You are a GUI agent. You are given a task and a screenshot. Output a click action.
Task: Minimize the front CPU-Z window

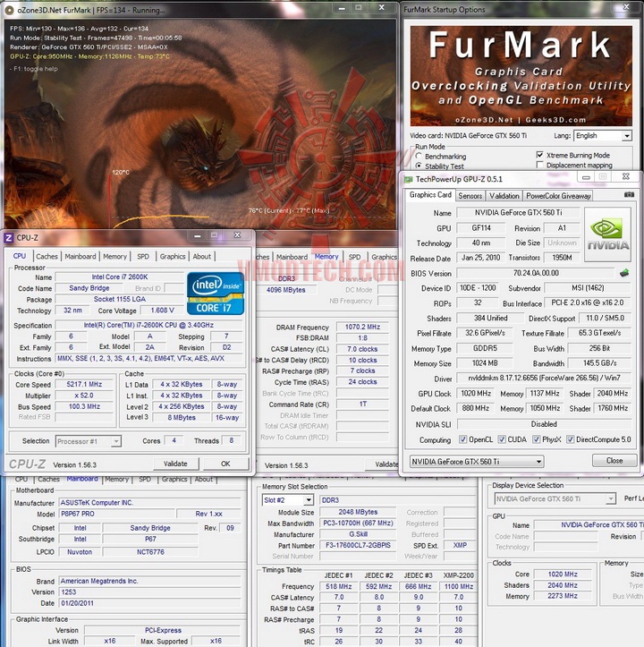pos(197,235)
